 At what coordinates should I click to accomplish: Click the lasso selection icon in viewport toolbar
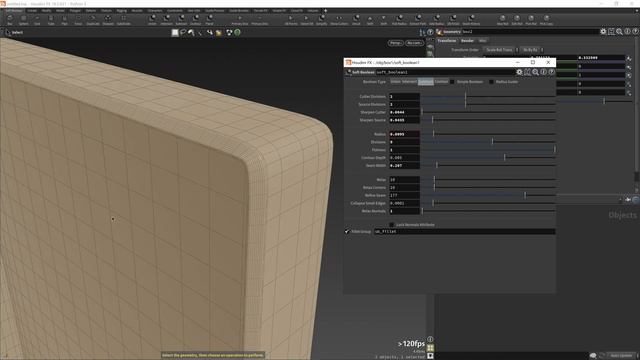pyautogui.click(x=183, y=33)
